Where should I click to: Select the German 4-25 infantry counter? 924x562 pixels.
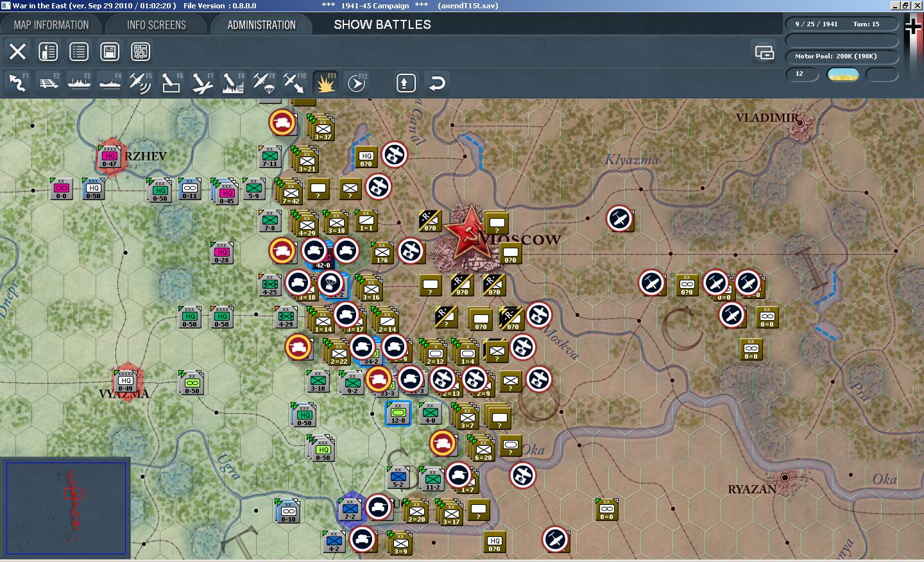click(269, 285)
